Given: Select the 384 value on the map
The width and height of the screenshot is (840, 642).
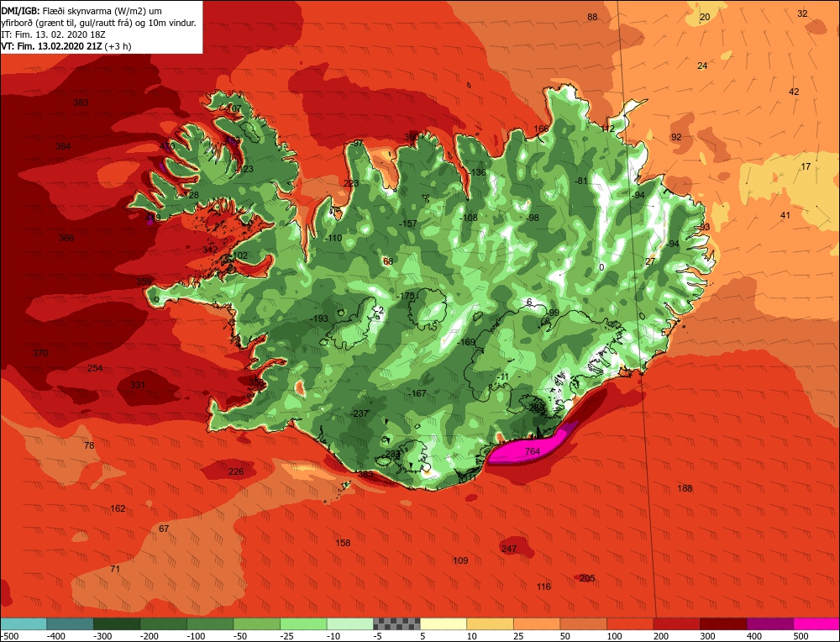Looking at the screenshot, I should pos(63,145).
